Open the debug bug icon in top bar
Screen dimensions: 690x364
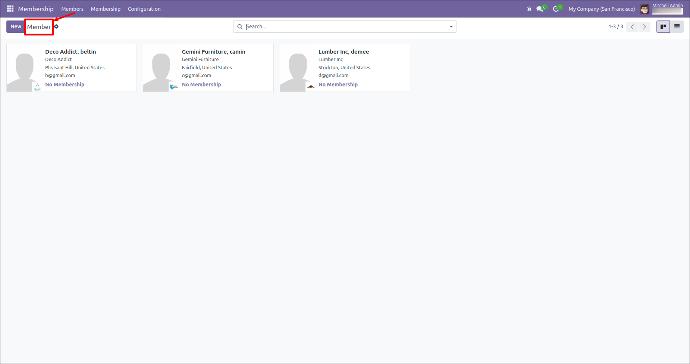click(x=529, y=9)
